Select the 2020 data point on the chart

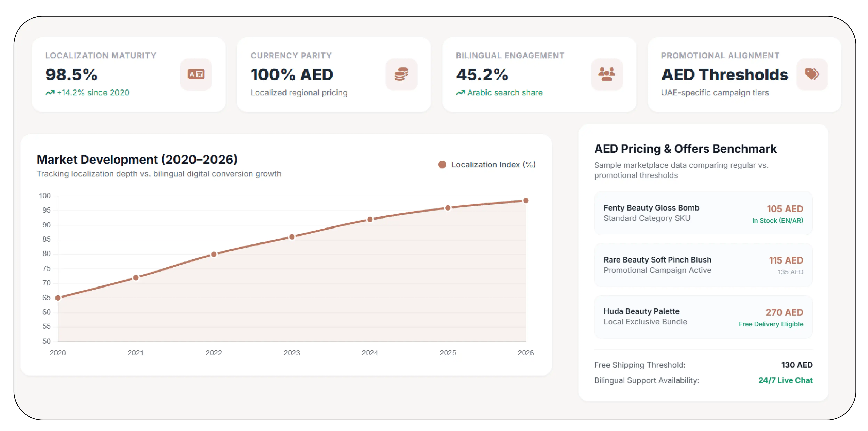[58, 298]
